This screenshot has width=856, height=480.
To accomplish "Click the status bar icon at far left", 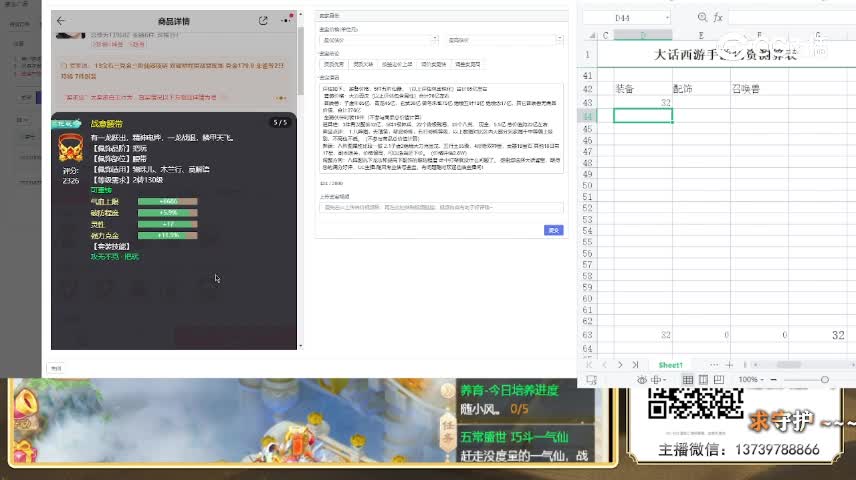I will (591, 380).
